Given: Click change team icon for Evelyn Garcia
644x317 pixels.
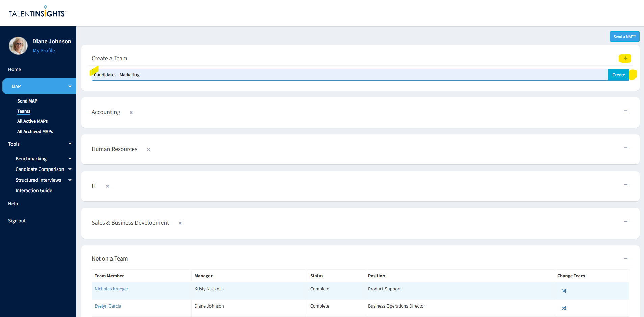Looking at the screenshot, I should click(x=564, y=308).
